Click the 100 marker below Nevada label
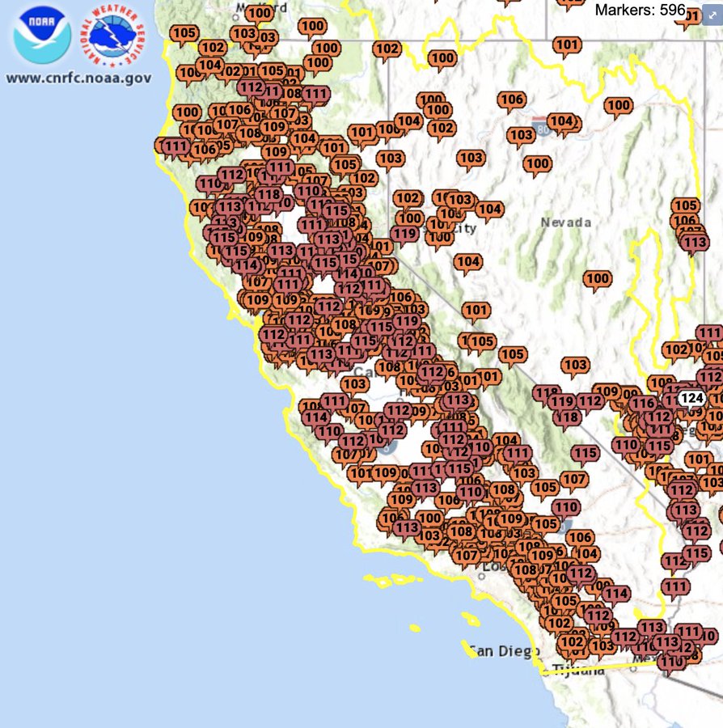723x728 pixels. pyautogui.click(x=597, y=280)
